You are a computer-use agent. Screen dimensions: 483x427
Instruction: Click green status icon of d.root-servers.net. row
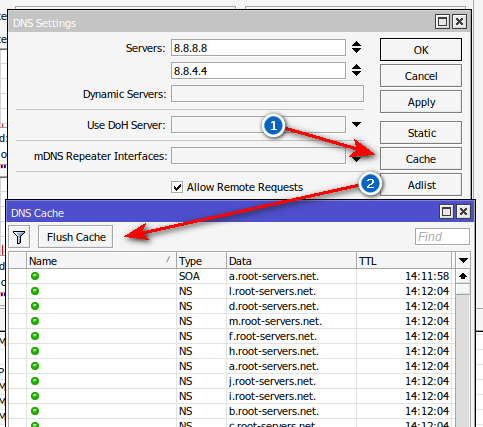click(x=35, y=306)
